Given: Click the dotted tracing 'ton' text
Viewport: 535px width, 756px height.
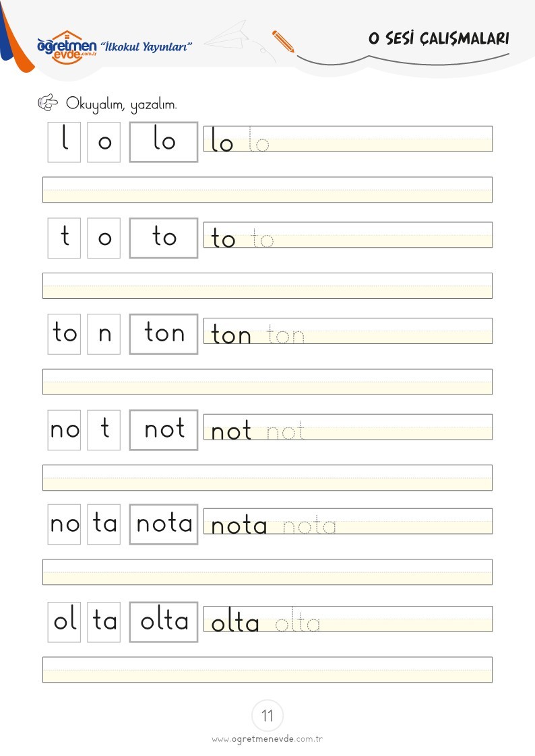Looking at the screenshot, I should pyautogui.click(x=285, y=335).
